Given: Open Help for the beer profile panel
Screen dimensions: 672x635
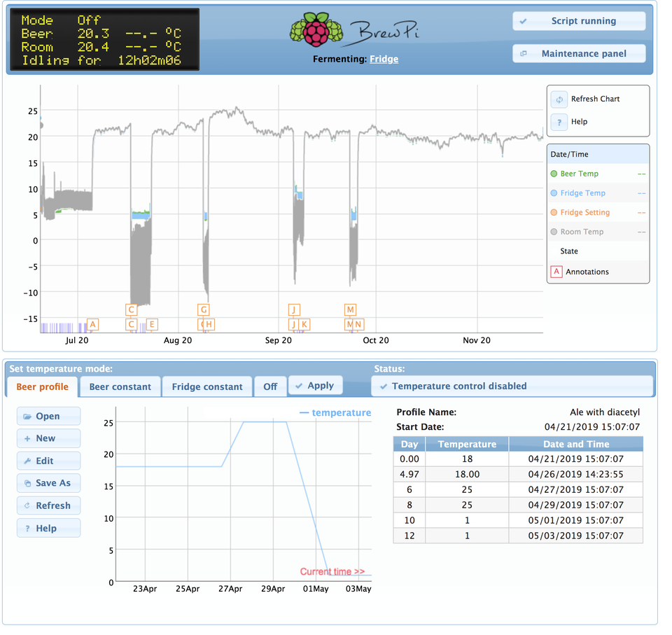Looking at the screenshot, I should (49, 529).
